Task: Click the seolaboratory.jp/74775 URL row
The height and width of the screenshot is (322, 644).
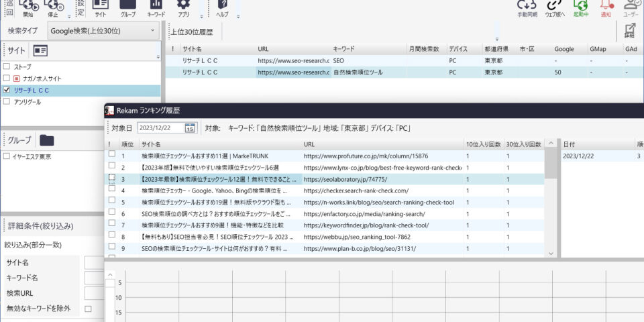Action: [x=345, y=180]
